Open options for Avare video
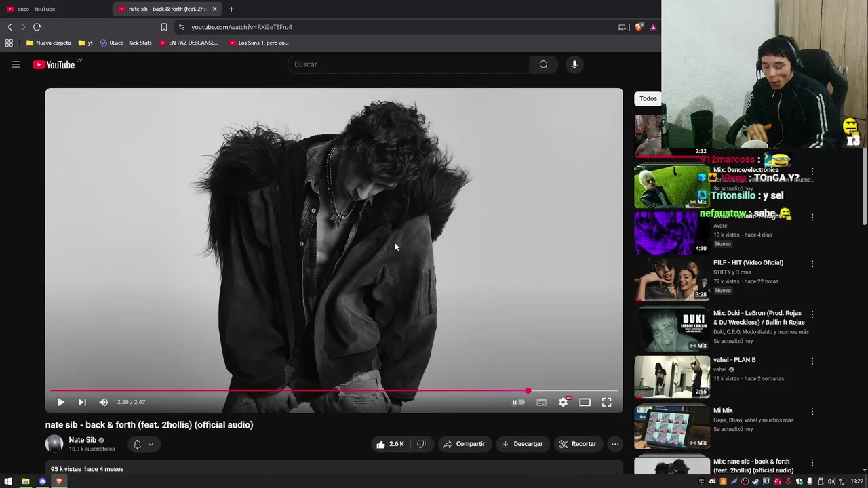Image resolution: width=868 pixels, height=488 pixels. coord(812,218)
